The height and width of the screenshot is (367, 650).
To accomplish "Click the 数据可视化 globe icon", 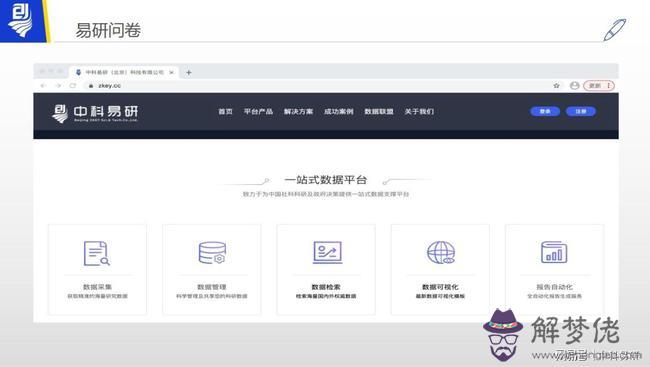I will (441, 253).
